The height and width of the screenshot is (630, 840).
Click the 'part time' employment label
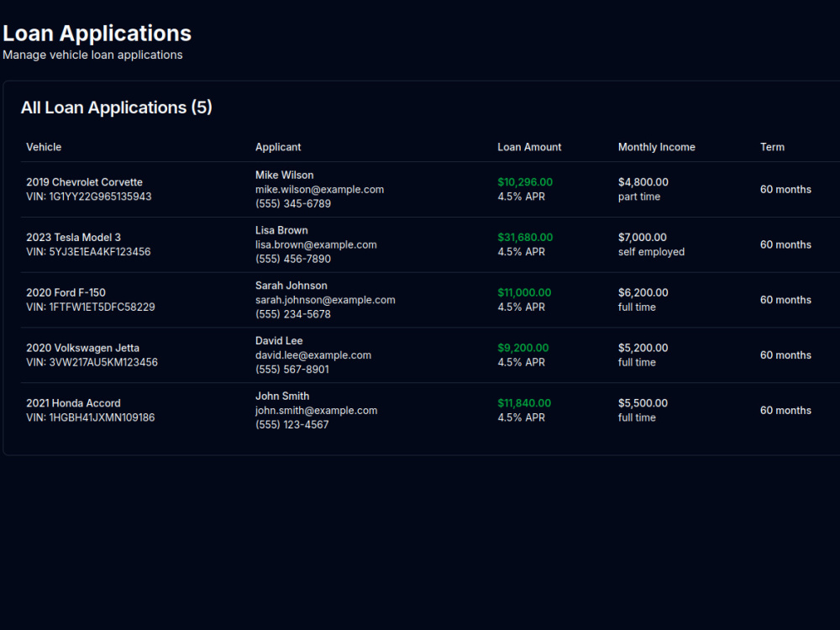pyautogui.click(x=639, y=197)
